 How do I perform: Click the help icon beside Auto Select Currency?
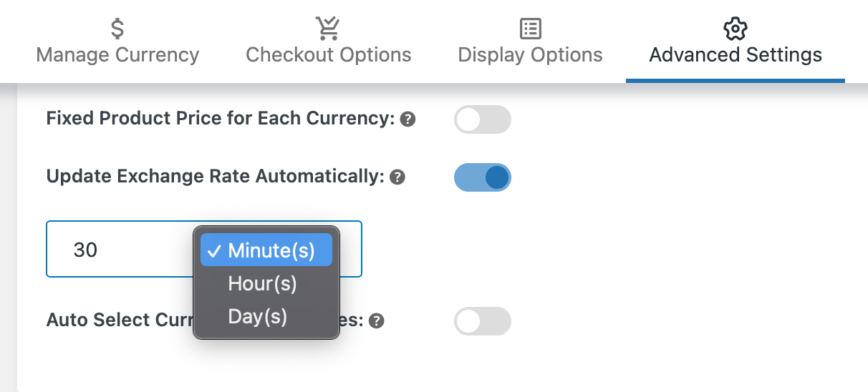click(x=377, y=321)
